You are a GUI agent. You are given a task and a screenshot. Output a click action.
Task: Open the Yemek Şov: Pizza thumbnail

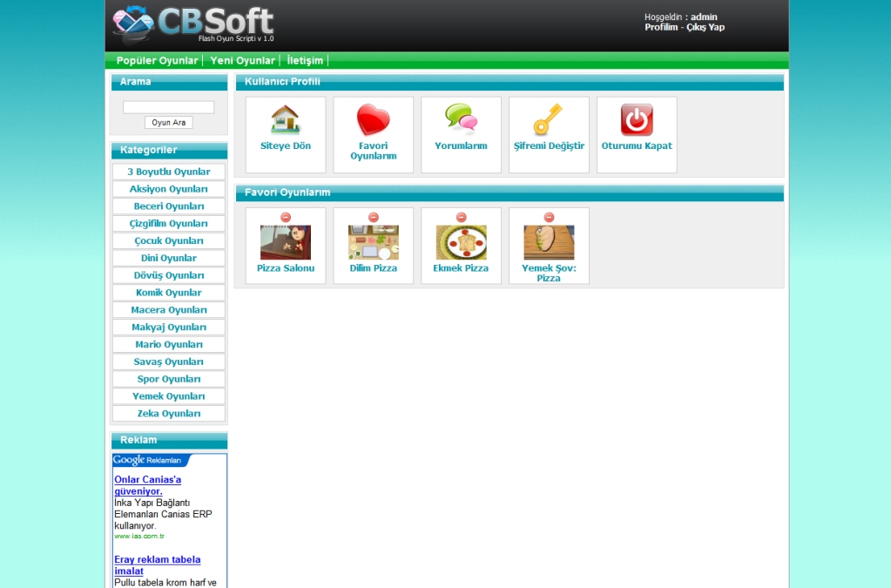coord(549,242)
